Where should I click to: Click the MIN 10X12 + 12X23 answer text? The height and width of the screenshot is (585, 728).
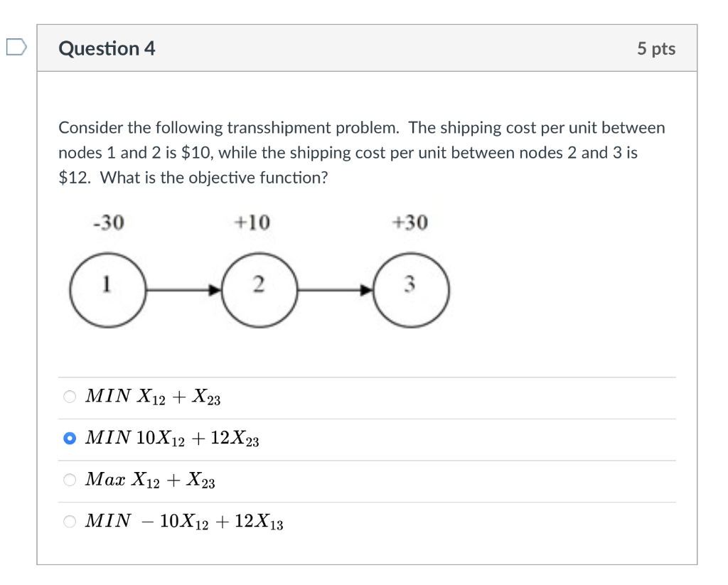pyautogui.click(x=173, y=439)
